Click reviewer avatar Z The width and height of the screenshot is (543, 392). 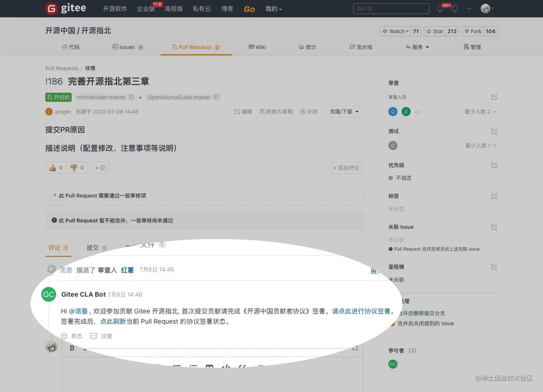[x=406, y=112]
